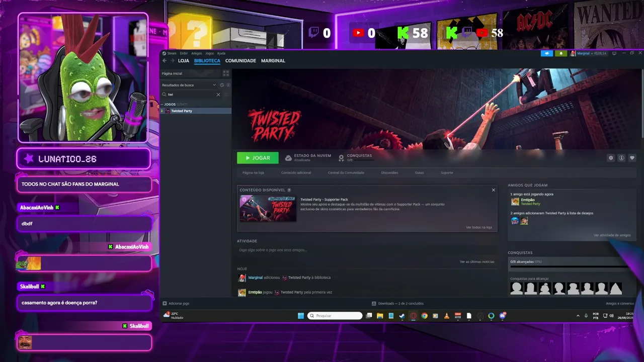644x362 pixels.
Task: Click Ver atividade de amigos link
Action: [612, 235]
